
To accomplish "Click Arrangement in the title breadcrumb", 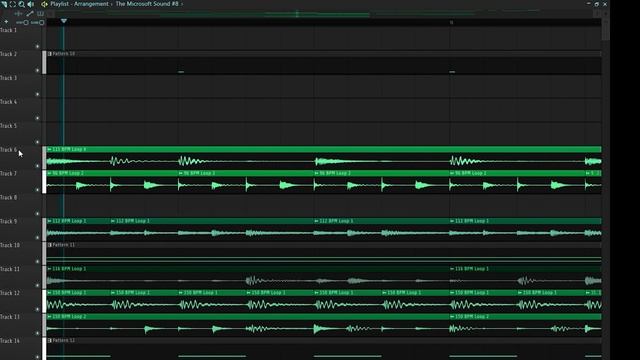I will (x=91, y=4).
